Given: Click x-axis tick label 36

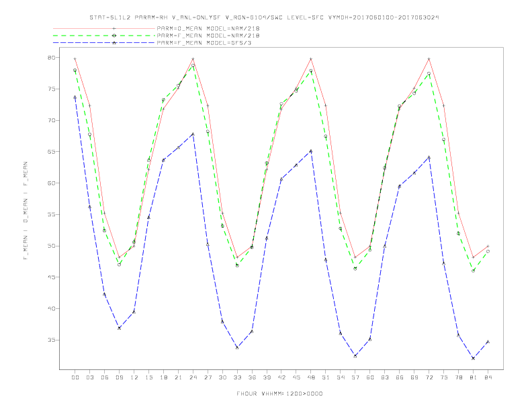Looking at the screenshot, I should click(252, 377).
